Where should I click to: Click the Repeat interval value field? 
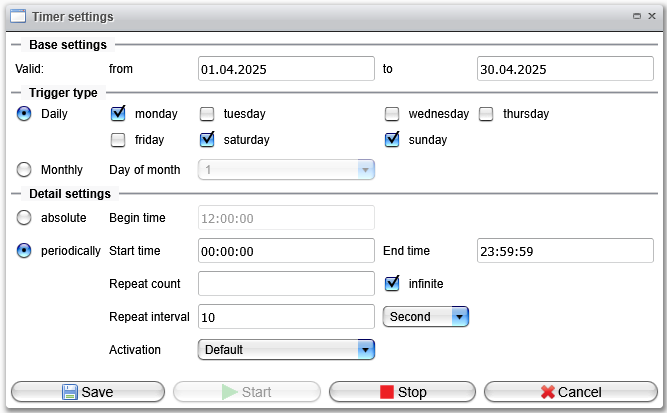[286, 316]
